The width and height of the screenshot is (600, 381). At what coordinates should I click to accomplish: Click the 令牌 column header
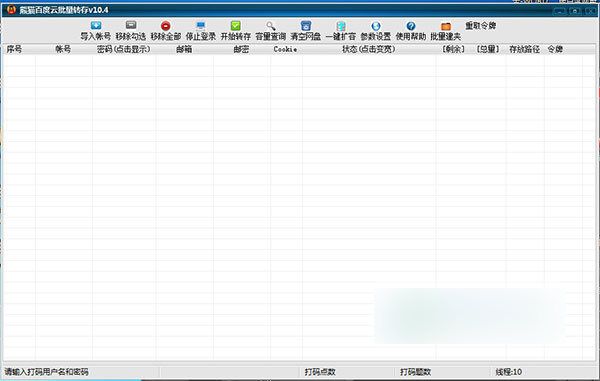(555, 49)
